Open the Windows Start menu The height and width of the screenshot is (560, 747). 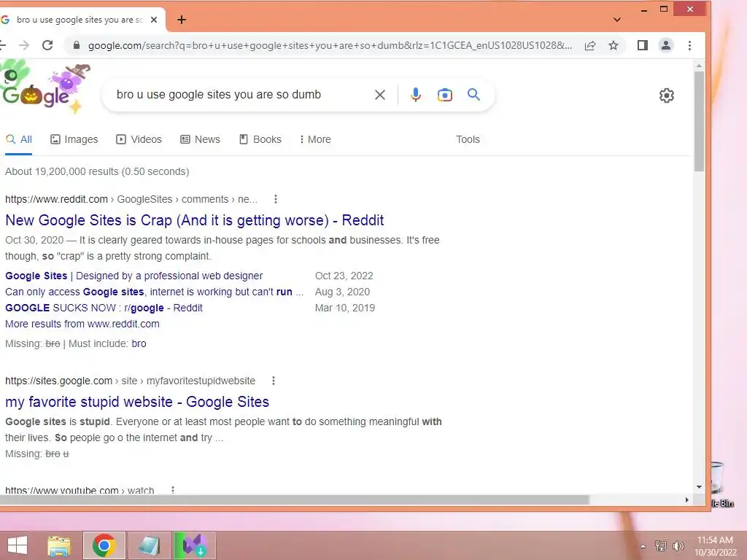18,545
